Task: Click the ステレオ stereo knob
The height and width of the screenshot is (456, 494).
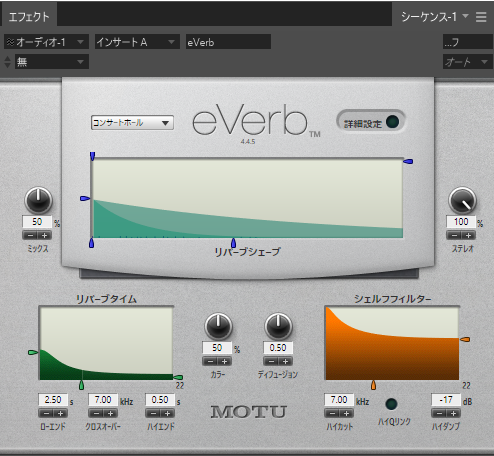Action: [462, 200]
